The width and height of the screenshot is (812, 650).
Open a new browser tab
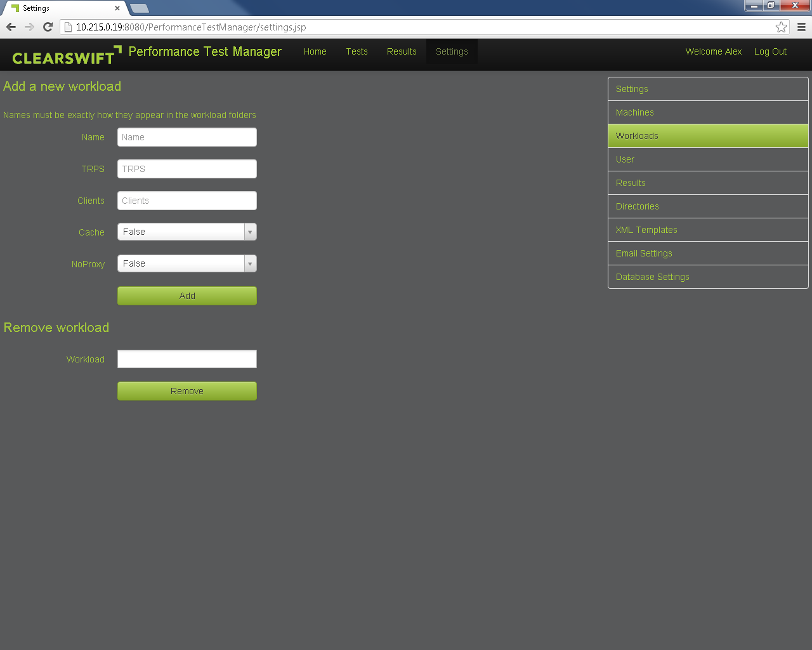point(139,8)
